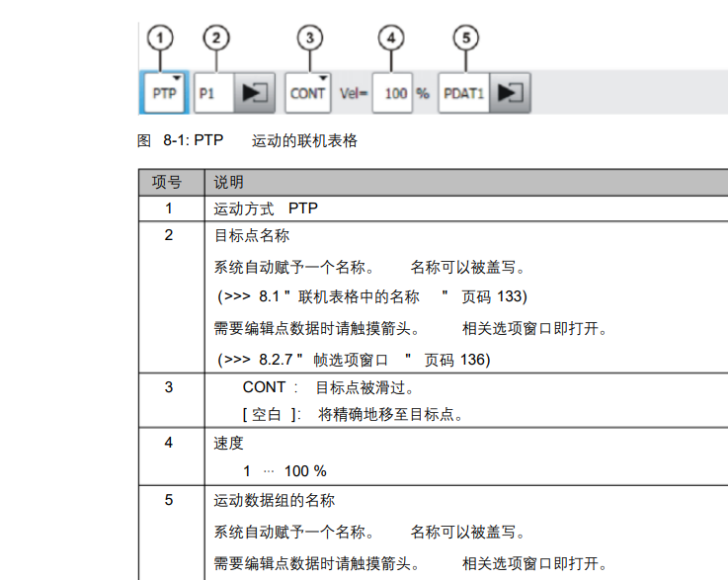The height and width of the screenshot is (580, 728).
Task: Click the value range "1 … 100 %"
Action: [x=284, y=471]
